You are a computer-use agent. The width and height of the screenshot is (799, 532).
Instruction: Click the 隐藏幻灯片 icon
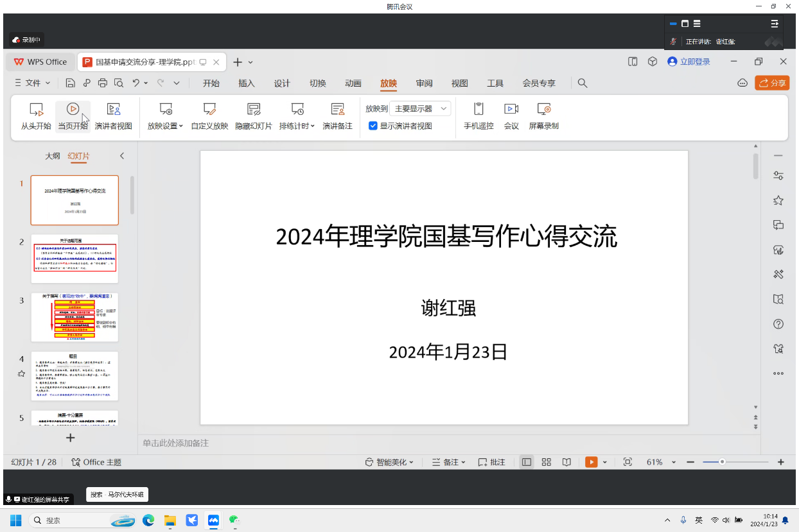tap(253, 110)
